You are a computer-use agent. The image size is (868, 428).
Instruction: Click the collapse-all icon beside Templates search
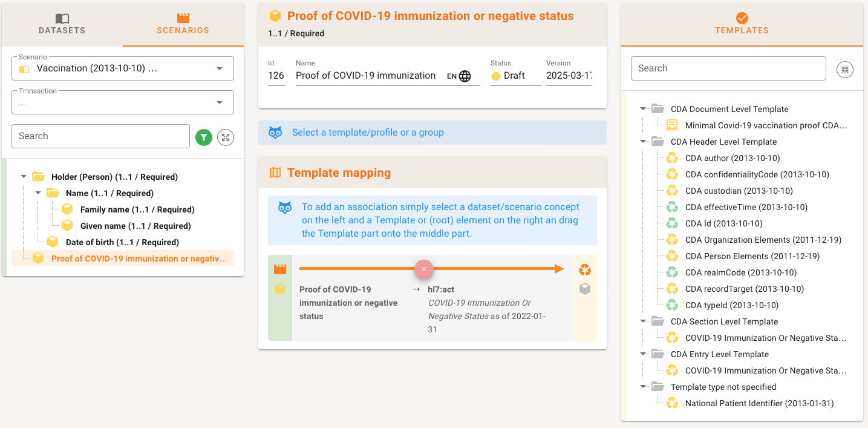click(x=844, y=69)
